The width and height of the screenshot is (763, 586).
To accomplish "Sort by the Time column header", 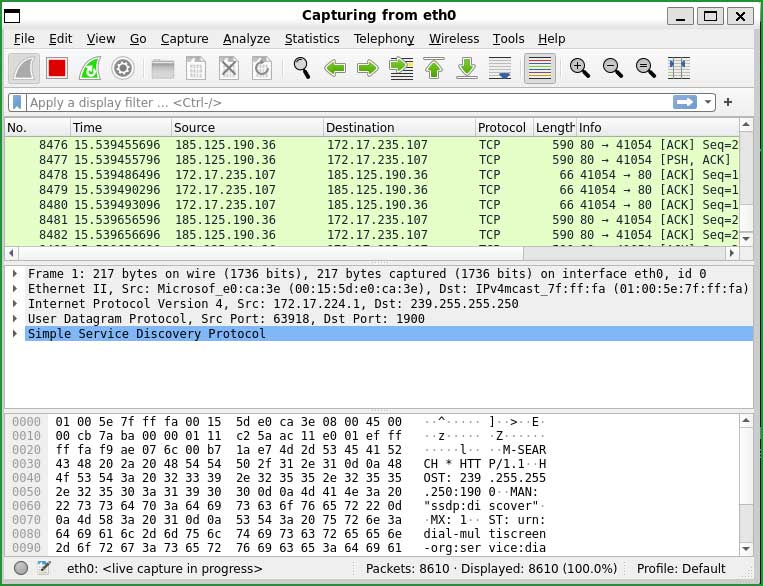I will [121, 128].
